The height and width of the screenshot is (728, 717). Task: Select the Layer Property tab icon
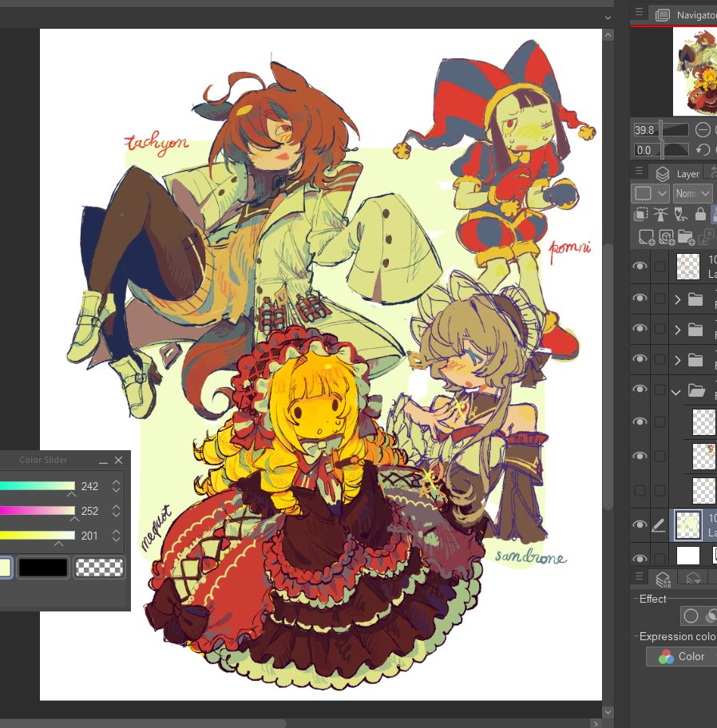tap(664, 579)
